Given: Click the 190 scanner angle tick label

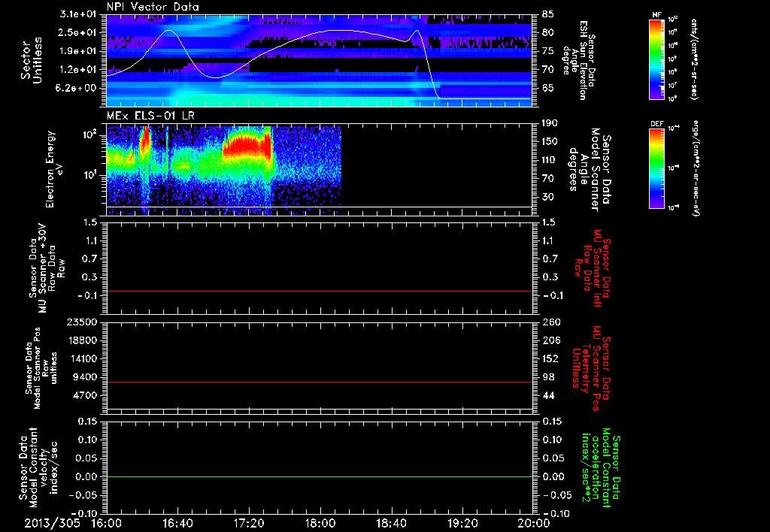Looking at the screenshot, I should pos(551,123).
